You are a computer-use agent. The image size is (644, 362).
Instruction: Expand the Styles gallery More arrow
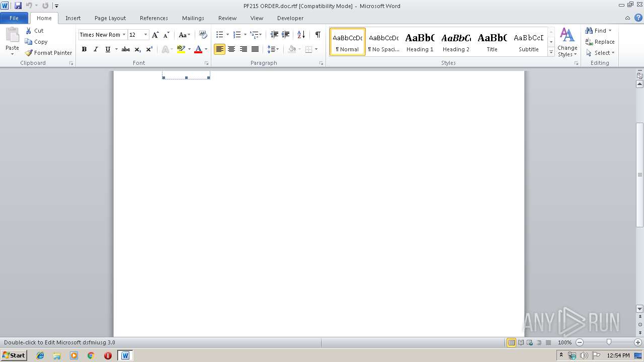tap(551, 52)
